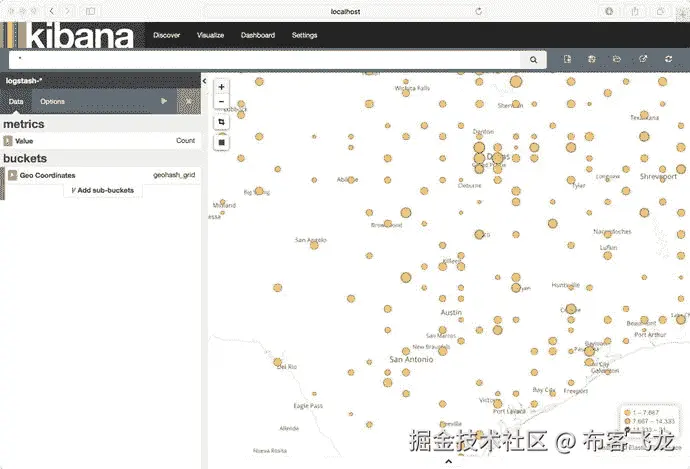
Task: Click the data circle over San Angelo
Action: pyautogui.click(x=314, y=245)
